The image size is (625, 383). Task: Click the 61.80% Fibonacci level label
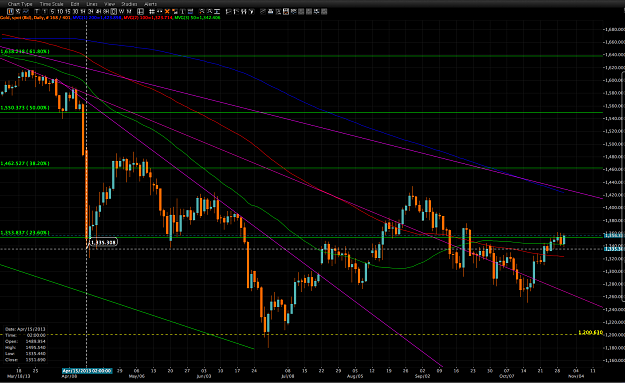pyautogui.click(x=25, y=51)
